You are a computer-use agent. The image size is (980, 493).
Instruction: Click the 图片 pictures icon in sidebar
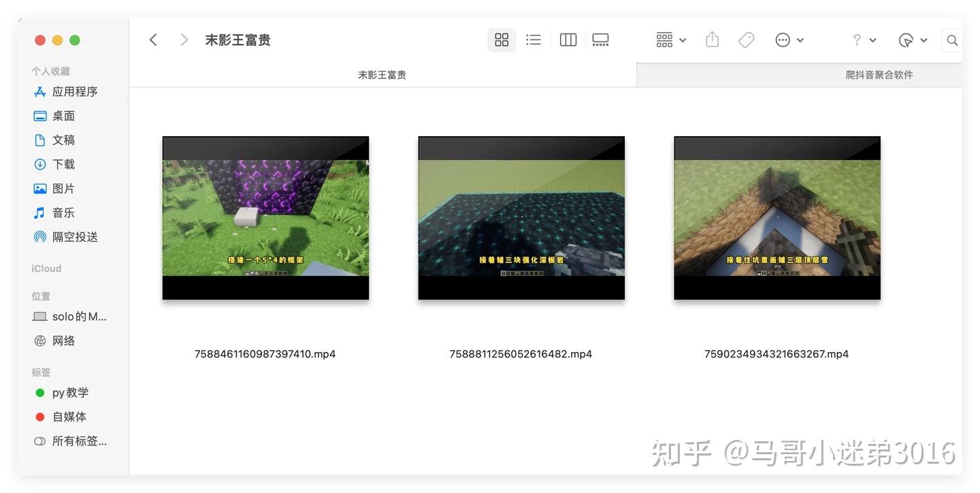point(40,188)
